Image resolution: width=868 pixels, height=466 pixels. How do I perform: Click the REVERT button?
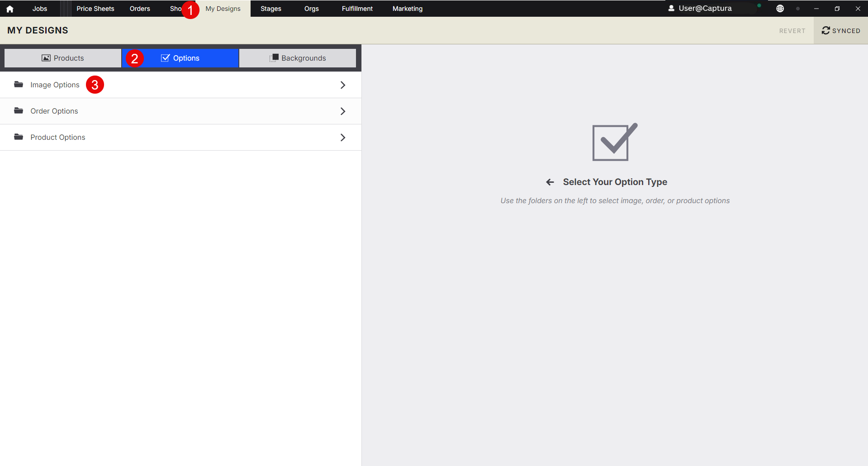click(x=792, y=31)
